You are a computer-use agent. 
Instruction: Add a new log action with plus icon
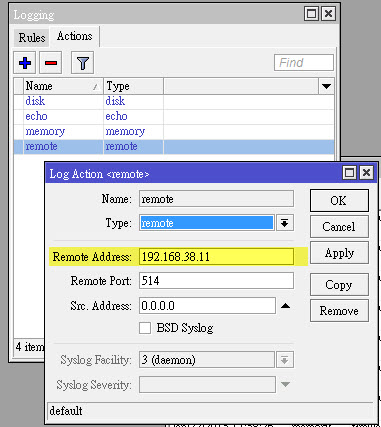tap(25, 63)
